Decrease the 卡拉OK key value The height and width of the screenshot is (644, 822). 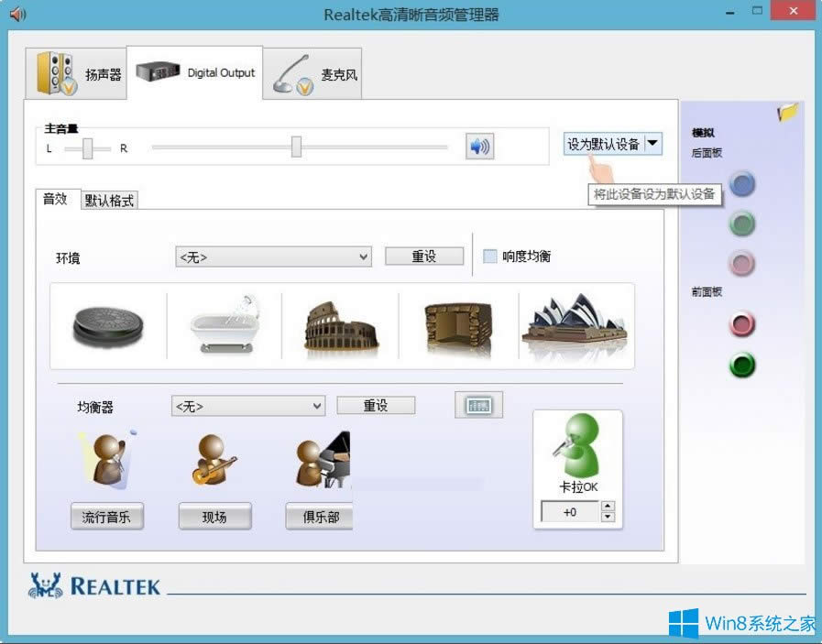(608, 518)
